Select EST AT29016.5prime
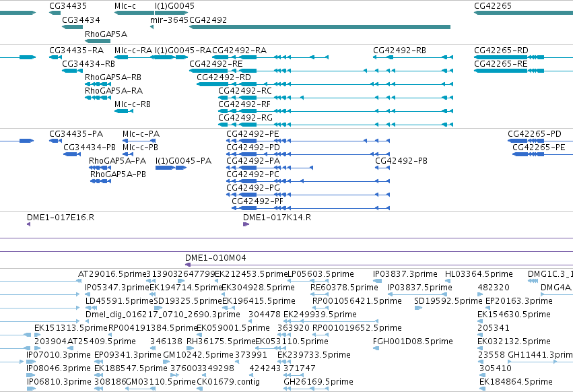 click(79, 281)
